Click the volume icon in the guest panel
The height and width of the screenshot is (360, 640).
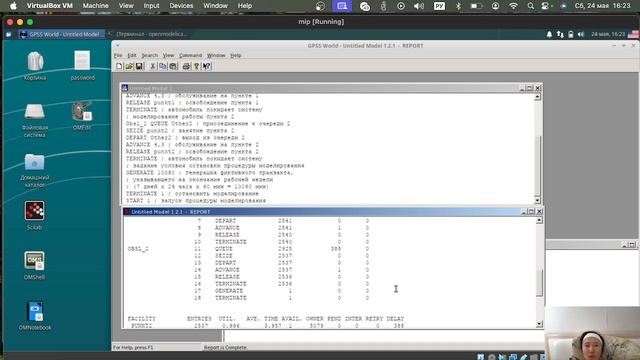click(x=581, y=35)
